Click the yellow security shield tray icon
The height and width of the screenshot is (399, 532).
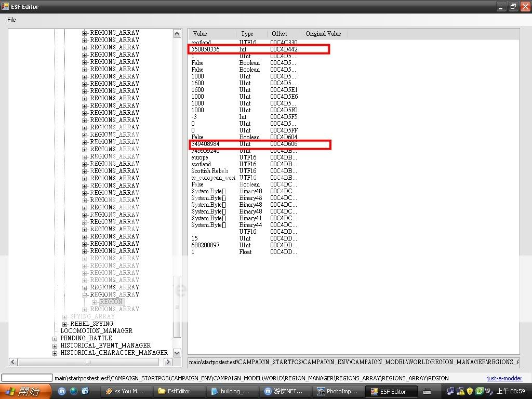pyautogui.click(x=470, y=392)
